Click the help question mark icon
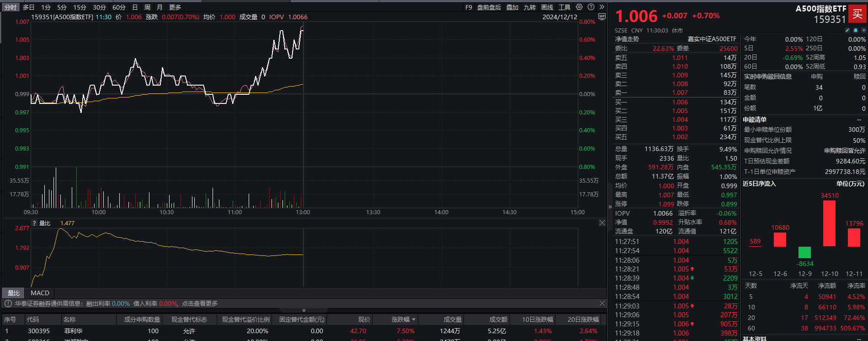This screenshot has width=868, height=341. 591,7
